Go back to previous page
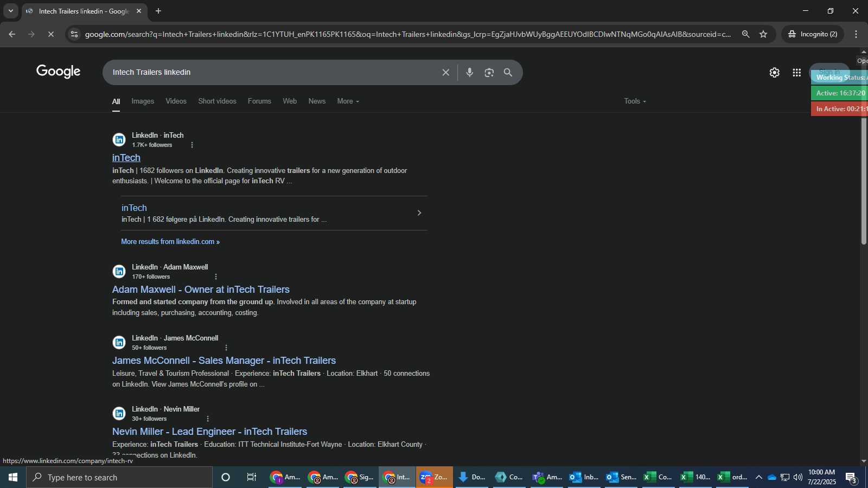Viewport: 868px width, 488px height. coord(12,34)
